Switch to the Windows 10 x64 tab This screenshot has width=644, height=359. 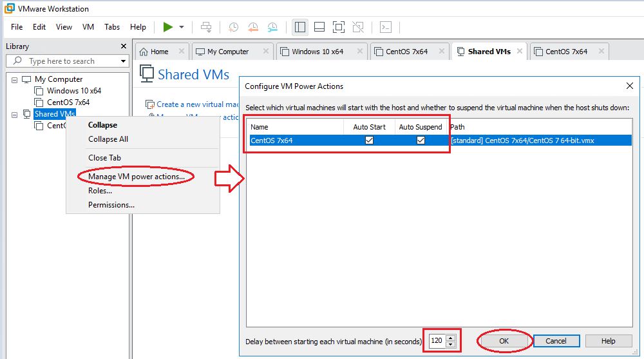click(x=317, y=52)
